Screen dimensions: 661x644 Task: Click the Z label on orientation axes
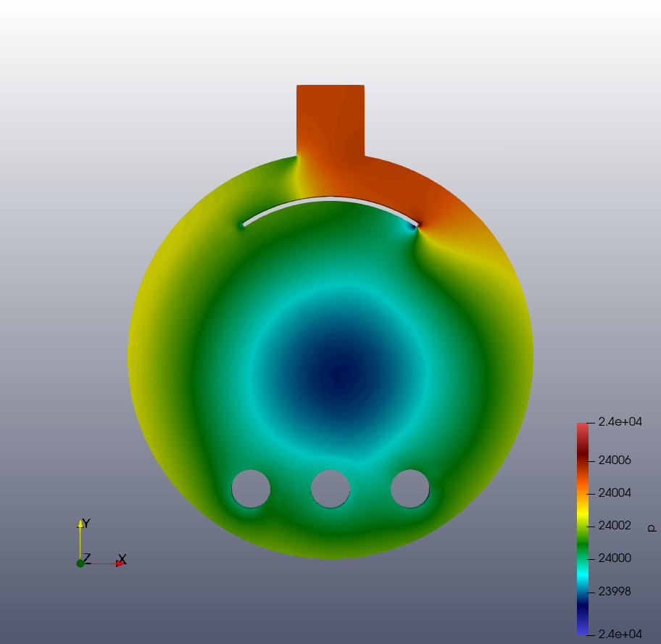click(87, 558)
